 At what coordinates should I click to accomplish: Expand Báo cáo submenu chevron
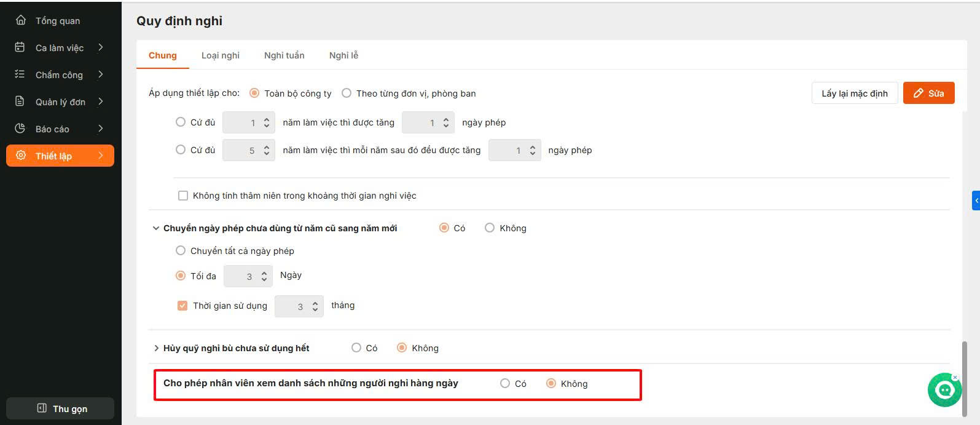coord(101,129)
